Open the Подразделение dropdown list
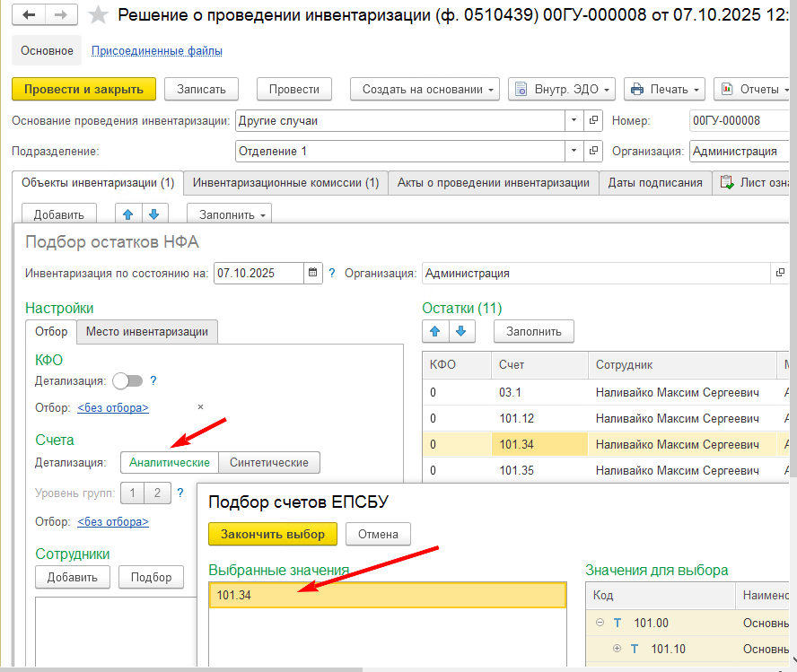797x672 pixels. point(573,151)
